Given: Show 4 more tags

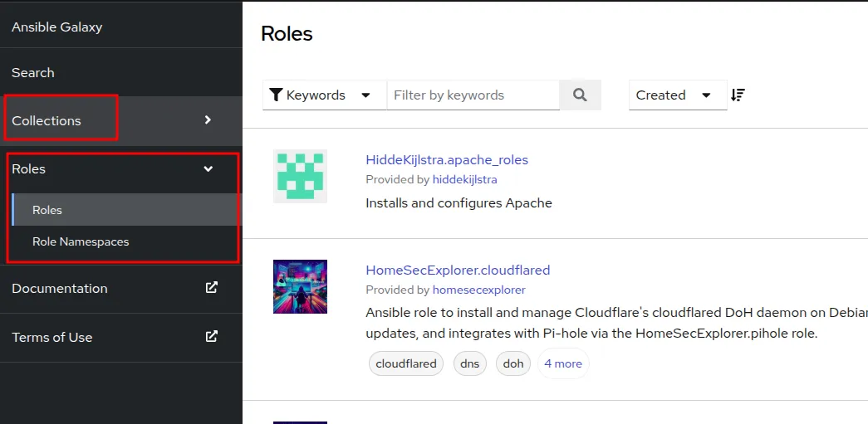Looking at the screenshot, I should tap(563, 363).
